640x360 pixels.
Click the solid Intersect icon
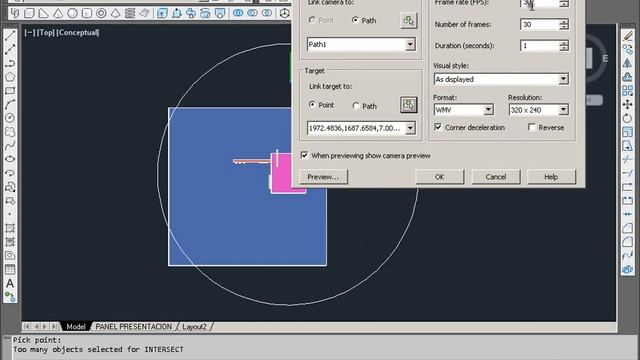coord(267,13)
